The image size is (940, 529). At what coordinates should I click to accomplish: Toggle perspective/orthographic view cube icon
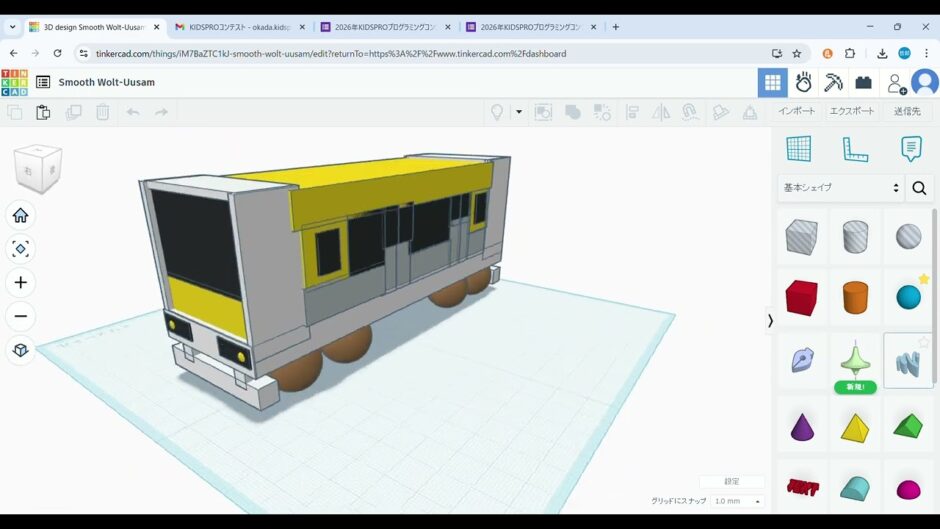(20, 350)
